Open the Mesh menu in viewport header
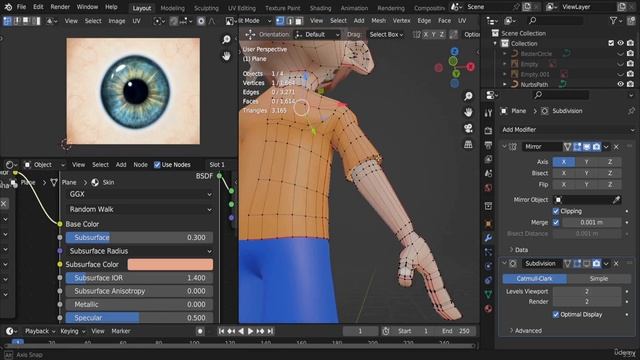The height and width of the screenshot is (360, 640). point(378,20)
